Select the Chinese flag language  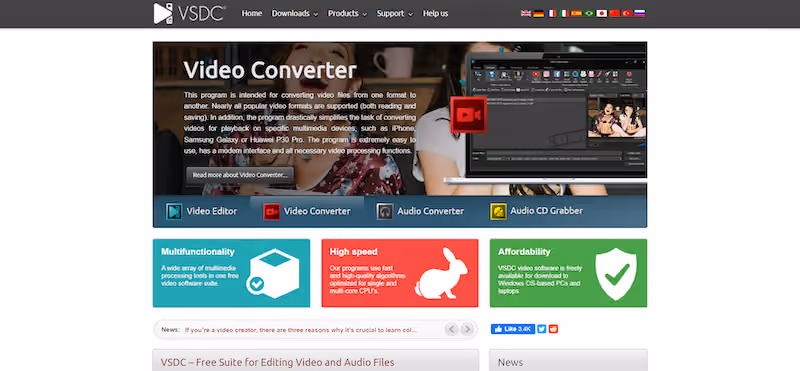pyautogui.click(x=614, y=13)
